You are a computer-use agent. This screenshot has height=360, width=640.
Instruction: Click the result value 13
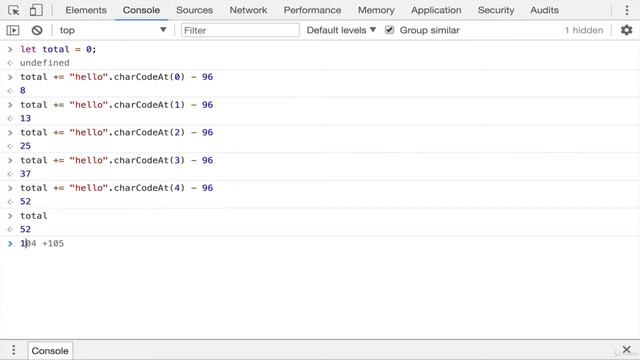pyautogui.click(x=25, y=118)
